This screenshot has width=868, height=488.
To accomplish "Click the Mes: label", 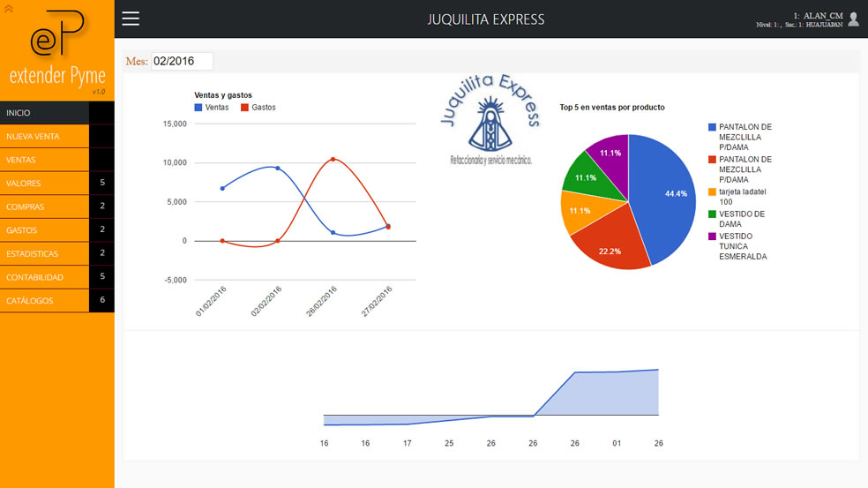I will coord(137,62).
